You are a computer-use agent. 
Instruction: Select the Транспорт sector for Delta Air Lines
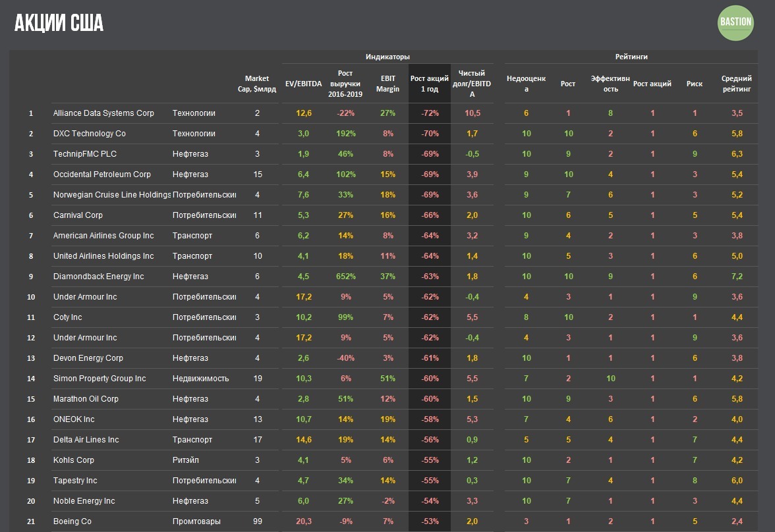click(x=192, y=440)
